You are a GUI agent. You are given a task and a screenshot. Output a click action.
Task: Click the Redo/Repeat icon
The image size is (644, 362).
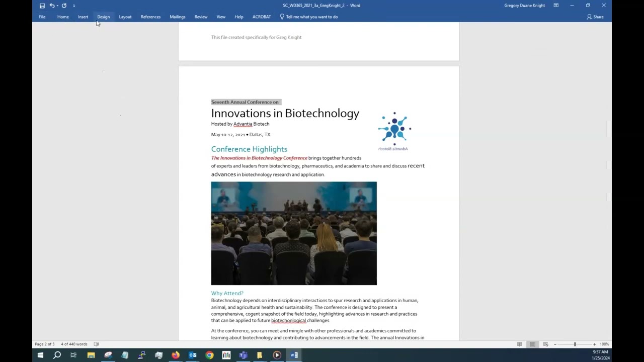coord(64,6)
